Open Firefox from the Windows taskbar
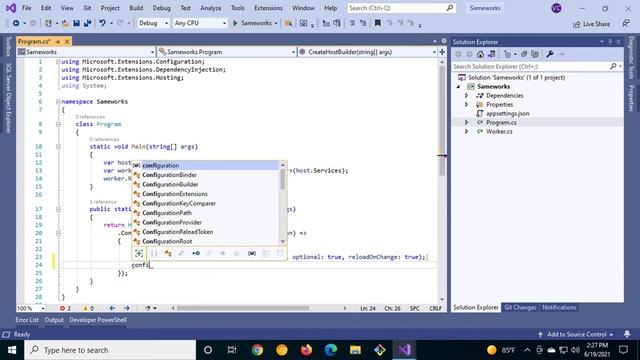 pos(306,350)
